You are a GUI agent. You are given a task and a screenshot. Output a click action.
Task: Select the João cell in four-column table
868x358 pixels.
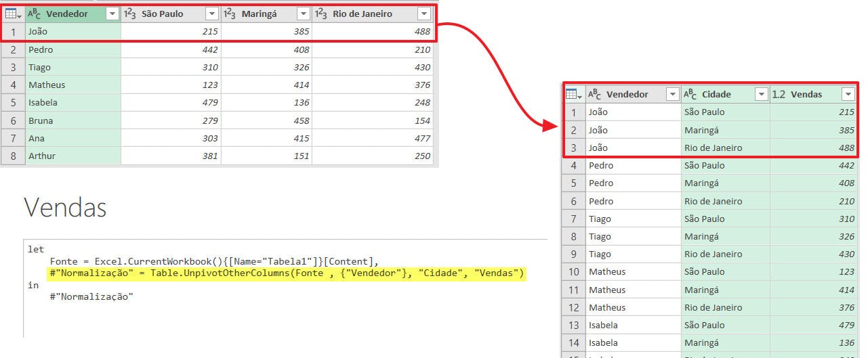click(x=73, y=31)
